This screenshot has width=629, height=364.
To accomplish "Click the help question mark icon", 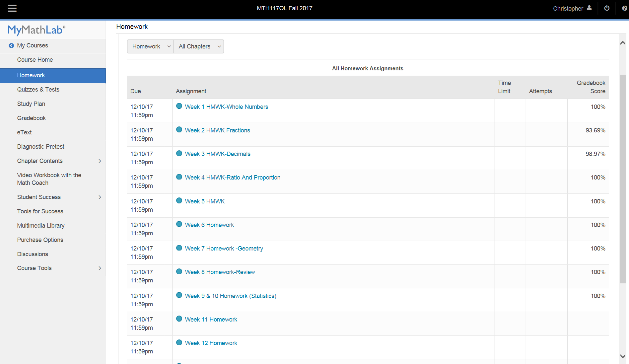I will [624, 8].
